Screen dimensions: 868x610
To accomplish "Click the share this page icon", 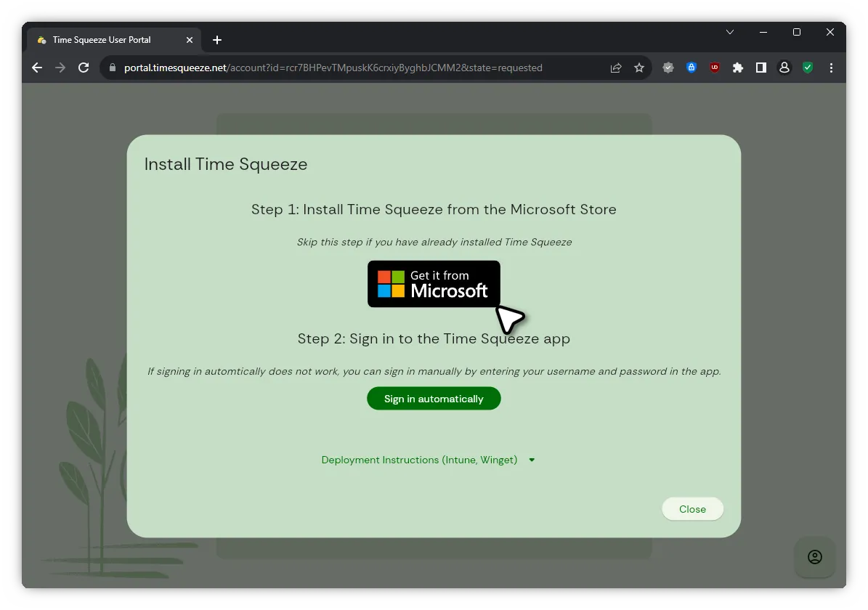I will pyautogui.click(x=616, y=68).
